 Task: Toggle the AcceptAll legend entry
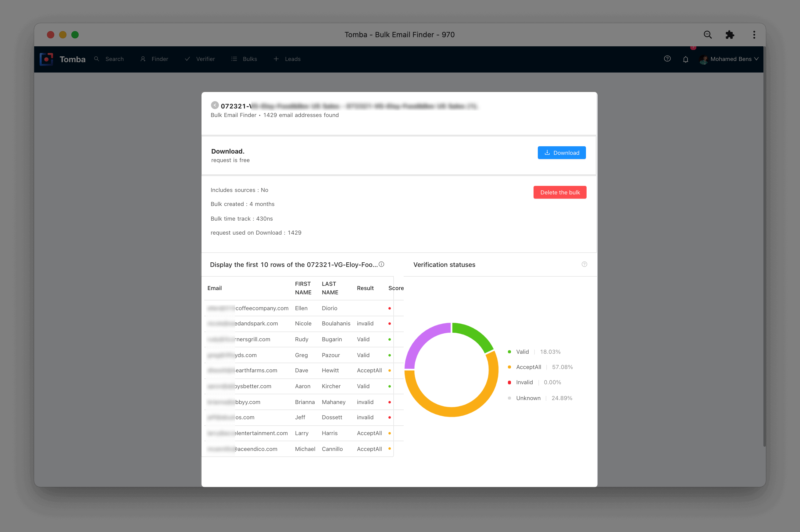(x=540, y=367)
